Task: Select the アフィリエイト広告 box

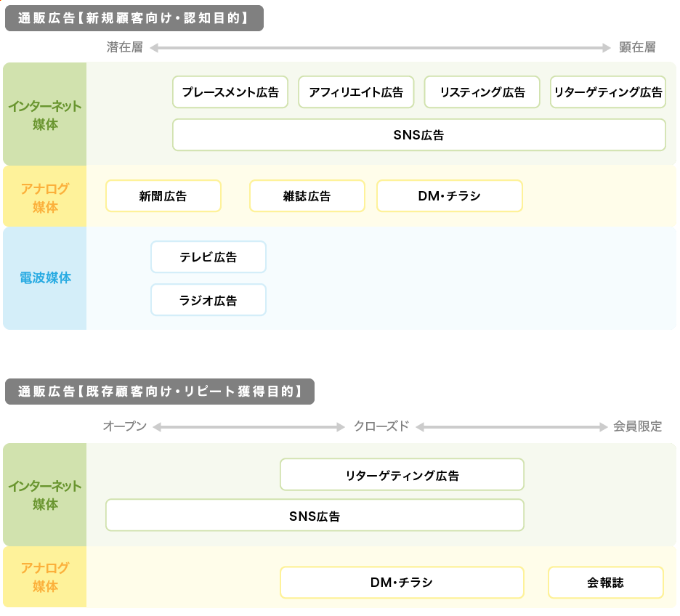Action: pos(356,92)
